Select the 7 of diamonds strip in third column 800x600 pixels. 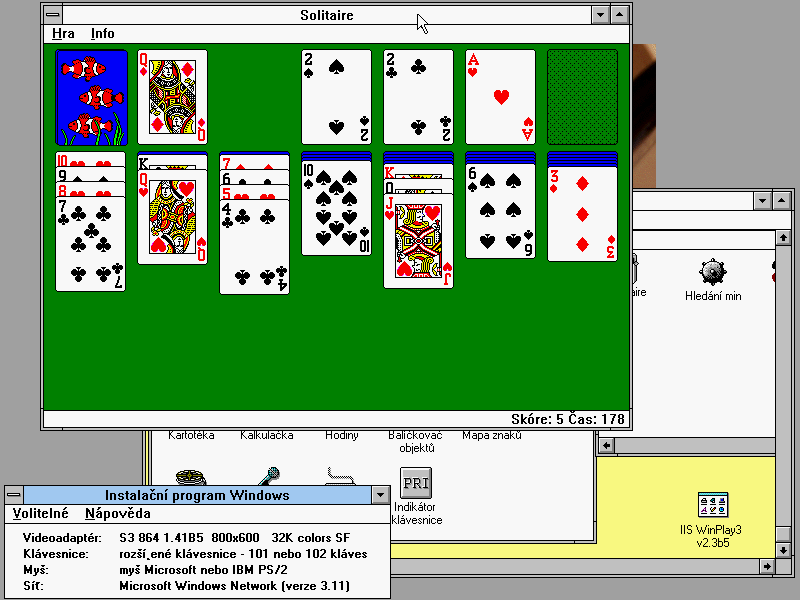click(254, 162)
